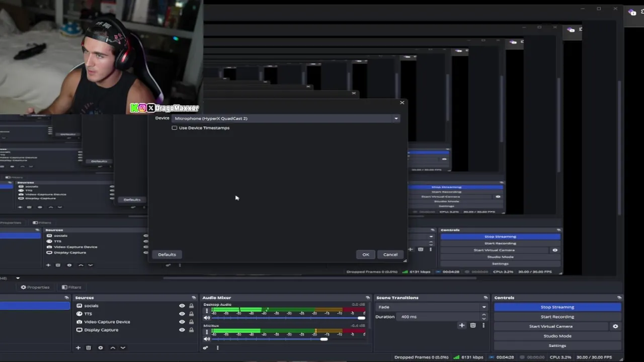The height and width of the screenshot is (362, 644).
Task: Move source down with down arrow
Action: click(123, 347)
